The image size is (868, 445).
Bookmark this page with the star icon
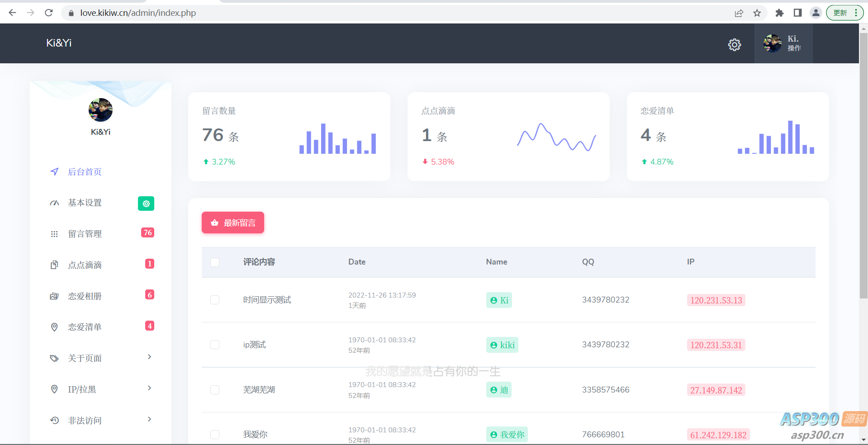tap(757, 13)
